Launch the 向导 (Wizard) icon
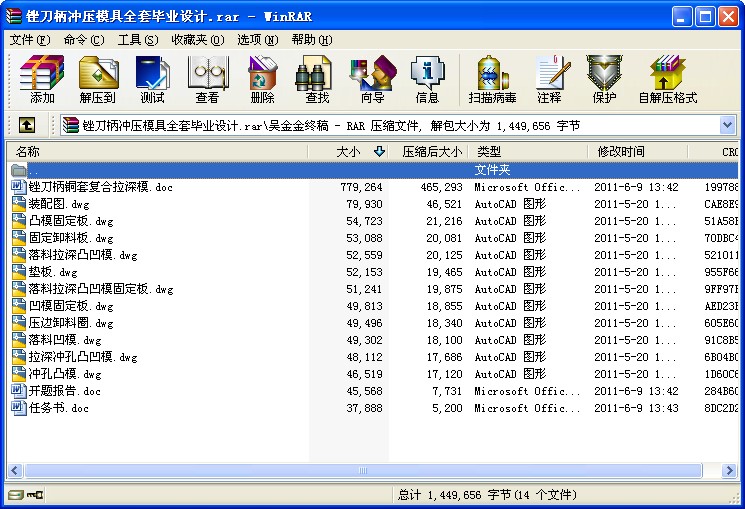This screenshot has height=509, width=745. 372,79
